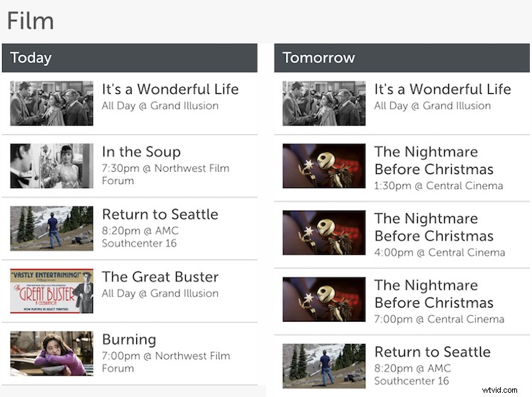
Task: Open It's a Wonderful Life thumbnail under Tomorrow
Action: click(x=323, y=104)
